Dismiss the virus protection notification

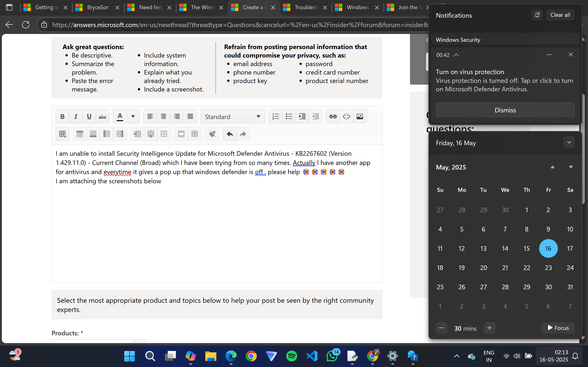505,110
